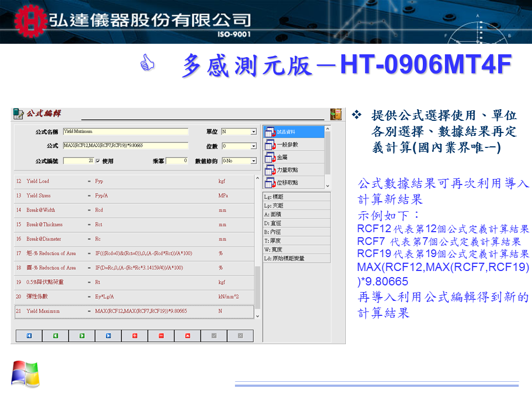The image size is (532, 399).
Task: Click the red gear company logo
Action: pos(30,21)
